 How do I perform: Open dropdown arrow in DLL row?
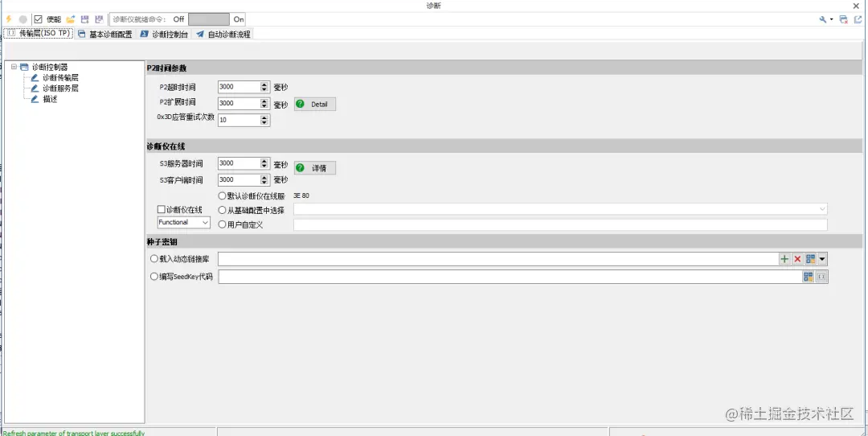point(822,259)
